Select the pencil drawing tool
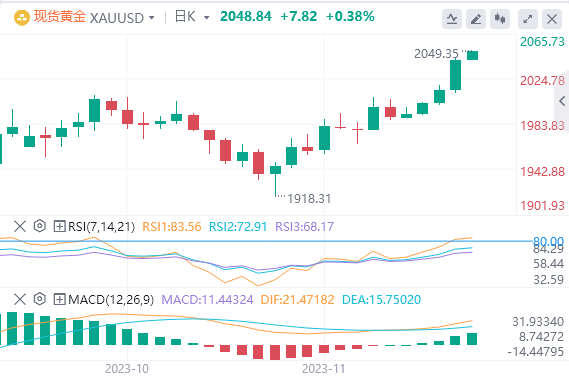Screen dimensions: 569x380 point(476,19)
